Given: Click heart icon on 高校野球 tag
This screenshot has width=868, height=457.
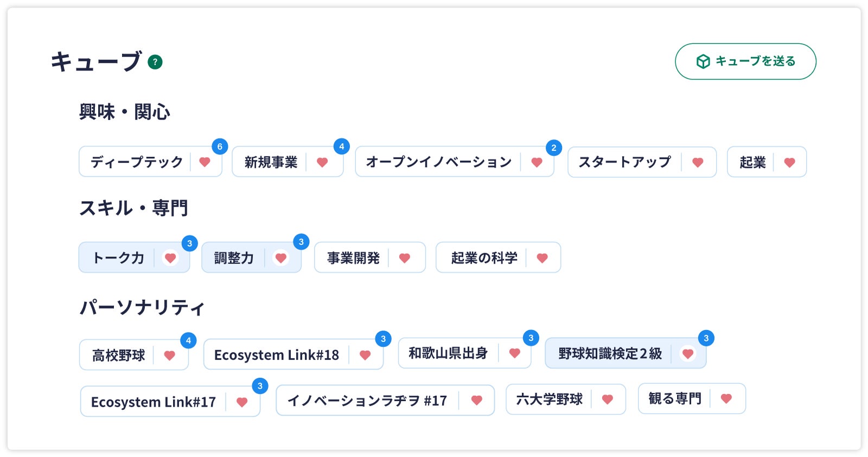Looking at the screenshot, I should pos(170,356).
